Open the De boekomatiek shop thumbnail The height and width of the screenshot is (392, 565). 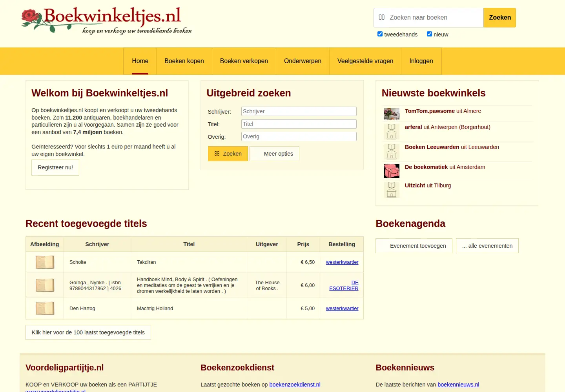click(391, 171)
